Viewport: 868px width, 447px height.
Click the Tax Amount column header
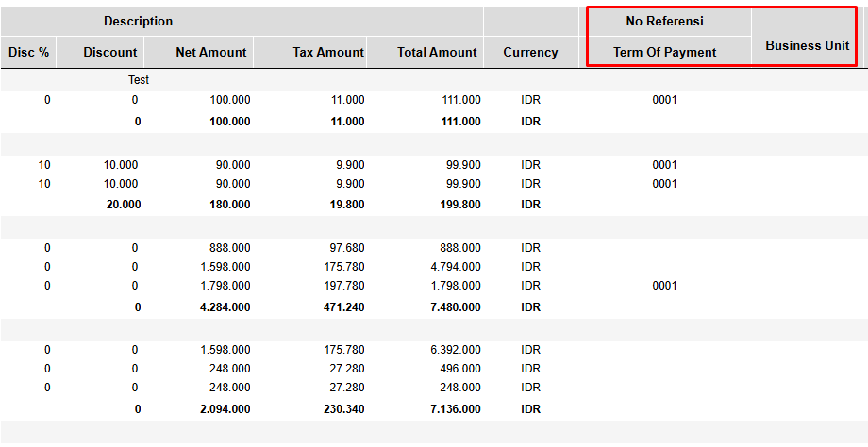[327, 52]
